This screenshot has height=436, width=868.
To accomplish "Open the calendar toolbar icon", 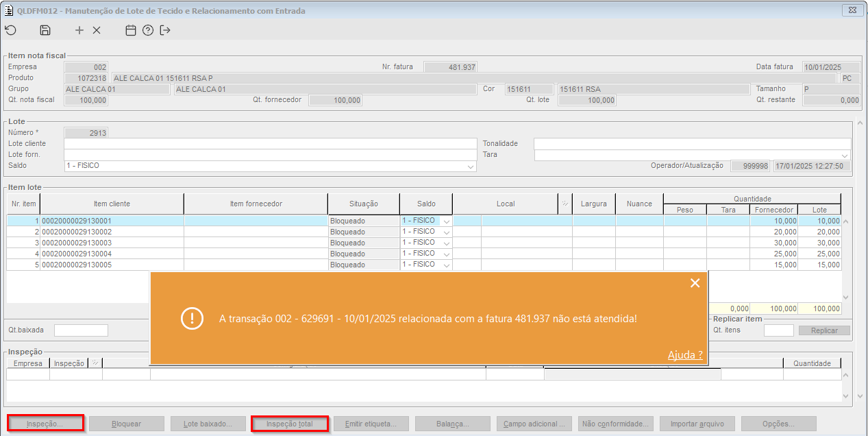I will [131, 30].
